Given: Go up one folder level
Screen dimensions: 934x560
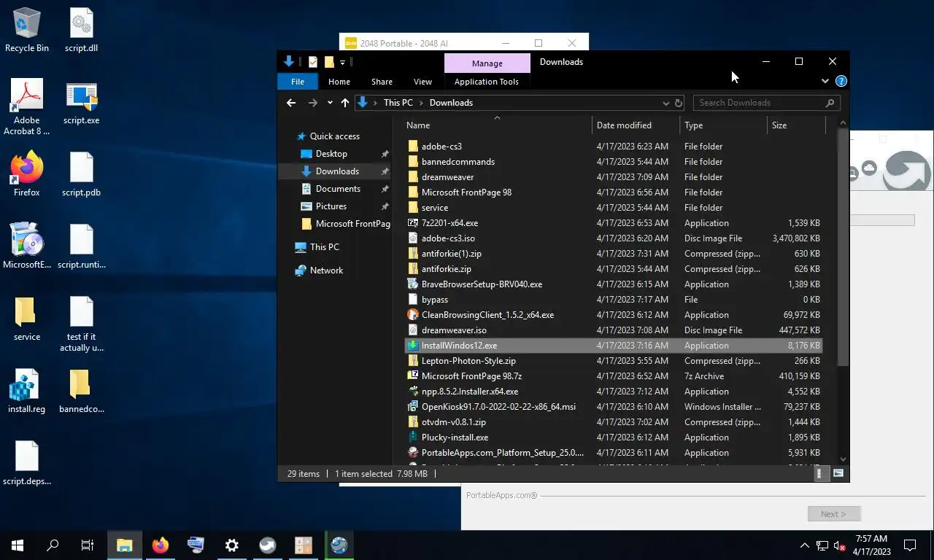Looking at the screenshot, I should tap(345, 103).
